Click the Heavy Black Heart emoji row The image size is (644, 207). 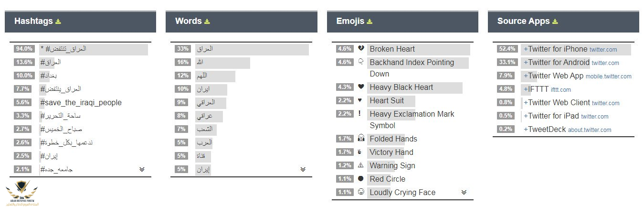click(401, 87)
